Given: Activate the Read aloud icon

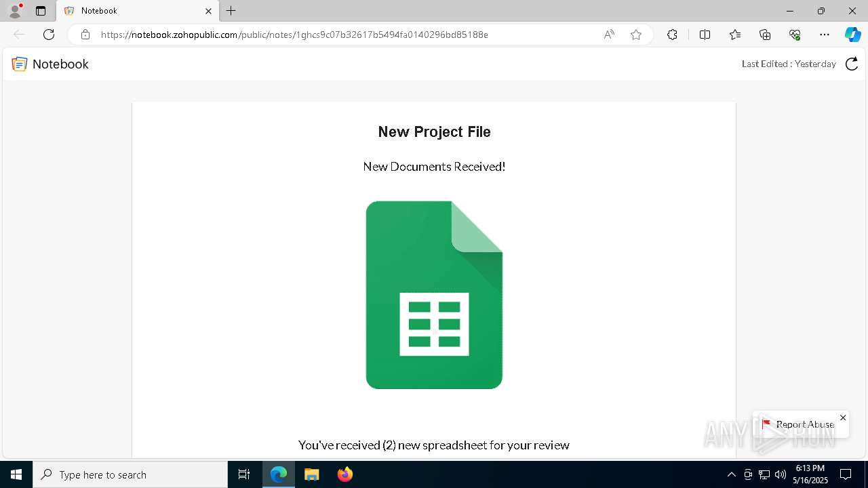Looking at the screenshot, I should [609, 35].
